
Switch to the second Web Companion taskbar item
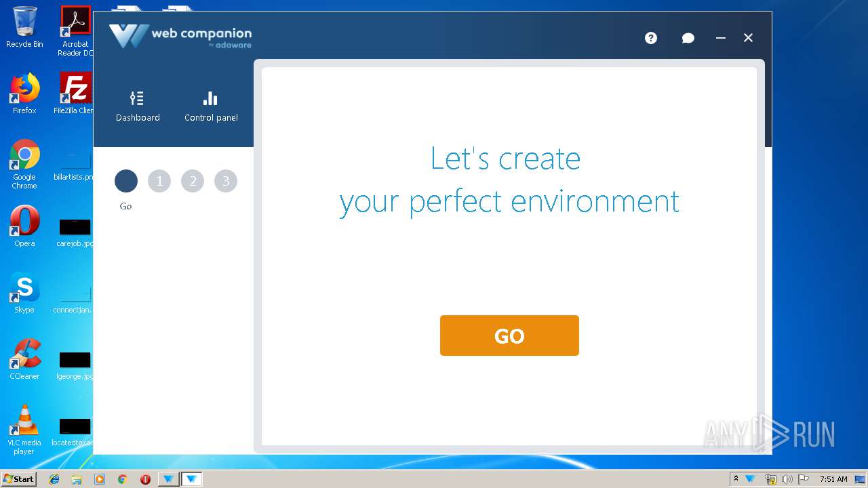pyautogui.click(x=191, y=479)
